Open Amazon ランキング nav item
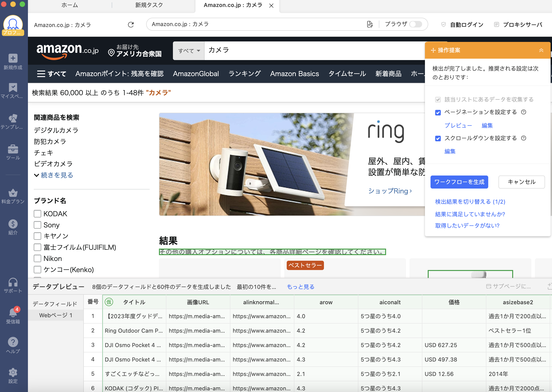 [244, 74]
